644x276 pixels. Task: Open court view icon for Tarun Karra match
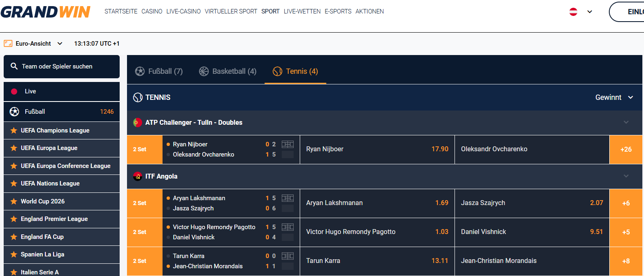point(287,256)
